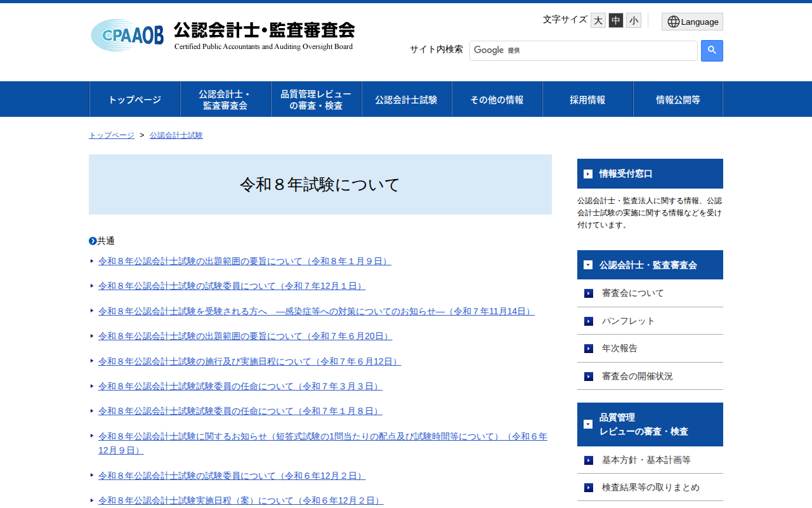812x508 pixels.
Task: Open the 公認会計士試験 navigation tab
Action: point(406,99)
